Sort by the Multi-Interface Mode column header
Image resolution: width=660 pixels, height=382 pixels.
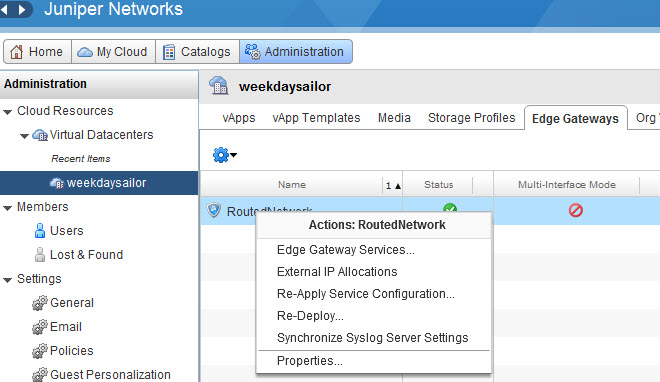[x=567, y=185]
